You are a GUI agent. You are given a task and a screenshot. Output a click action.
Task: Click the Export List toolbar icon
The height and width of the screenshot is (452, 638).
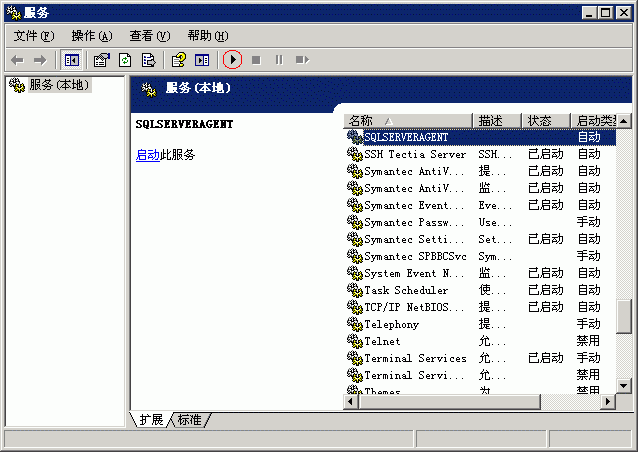coord(149,60)
